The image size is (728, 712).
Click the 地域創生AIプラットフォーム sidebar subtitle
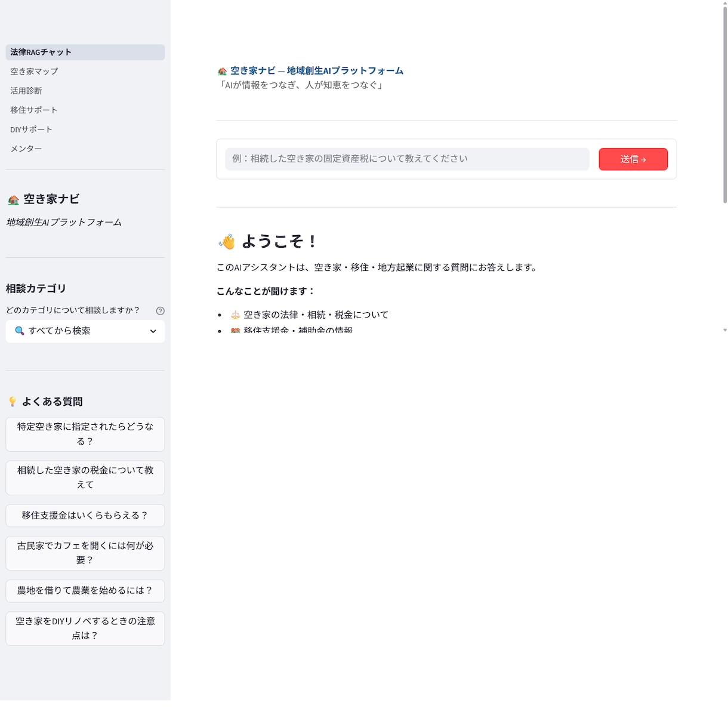[x=64, y=223]
